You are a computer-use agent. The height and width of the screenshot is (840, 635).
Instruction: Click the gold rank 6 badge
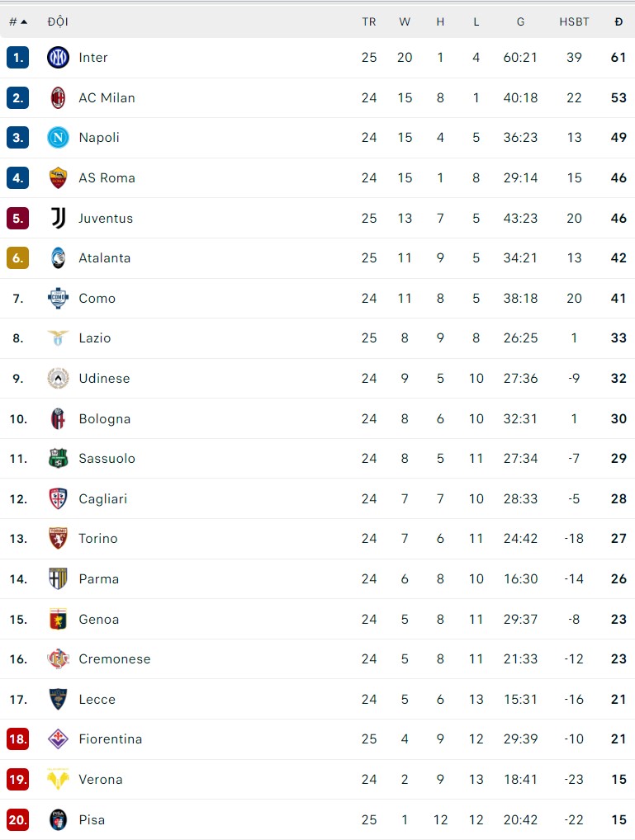pyautogui.click(x=17, y=257)
